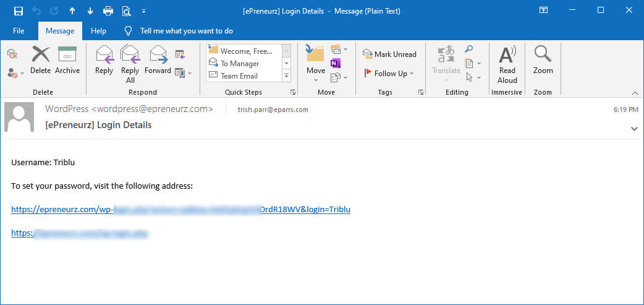Image resolution: width=644 pixels, height=305 pixels.
Task: Go to previous item with up arrow
Action: (72, 11)
